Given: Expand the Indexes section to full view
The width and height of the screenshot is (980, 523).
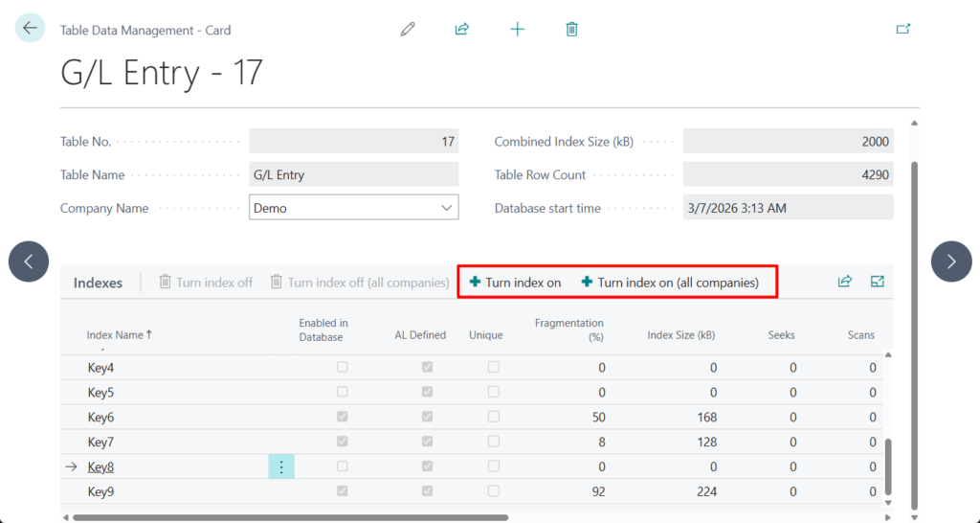Looking at the screenshot, I should (x=878, y=282).
